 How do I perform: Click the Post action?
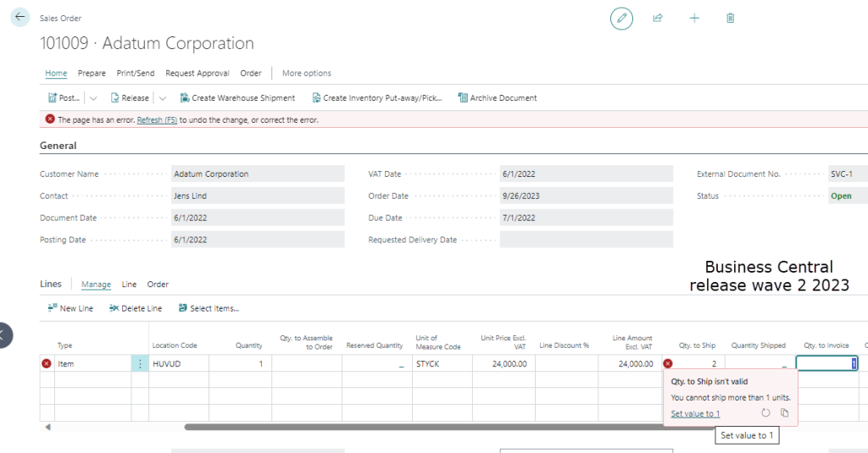[x=64, y=98]
